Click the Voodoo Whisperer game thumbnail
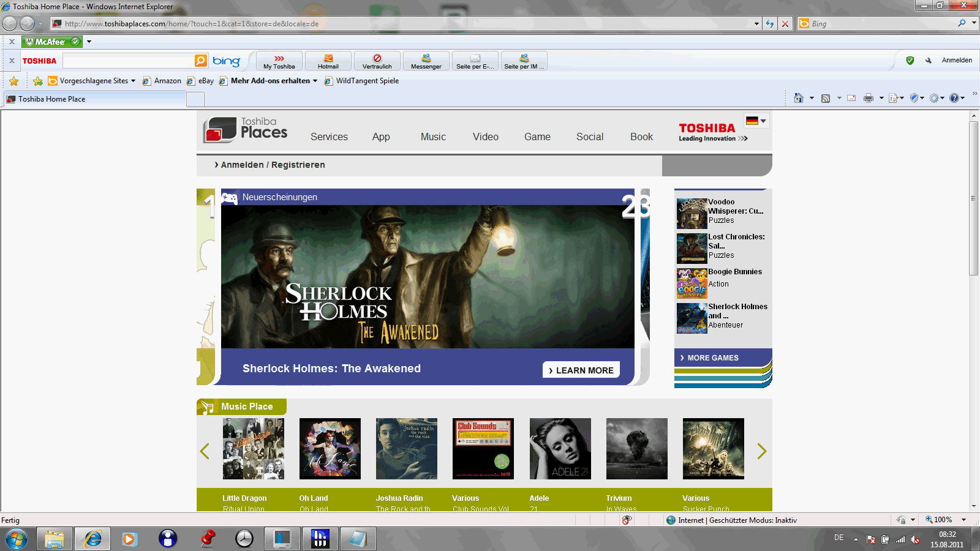This screenshot has width=980, height=551. [692, 213]
